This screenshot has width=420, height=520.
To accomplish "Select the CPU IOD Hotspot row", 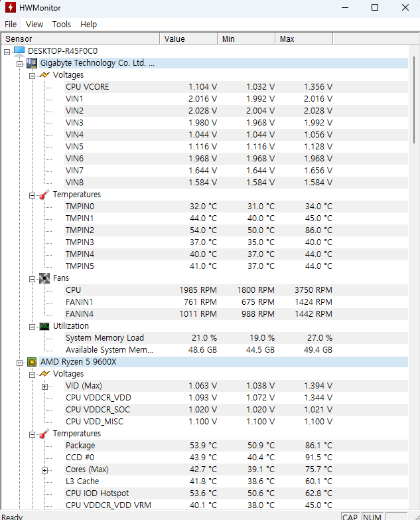I will point(236,493).
